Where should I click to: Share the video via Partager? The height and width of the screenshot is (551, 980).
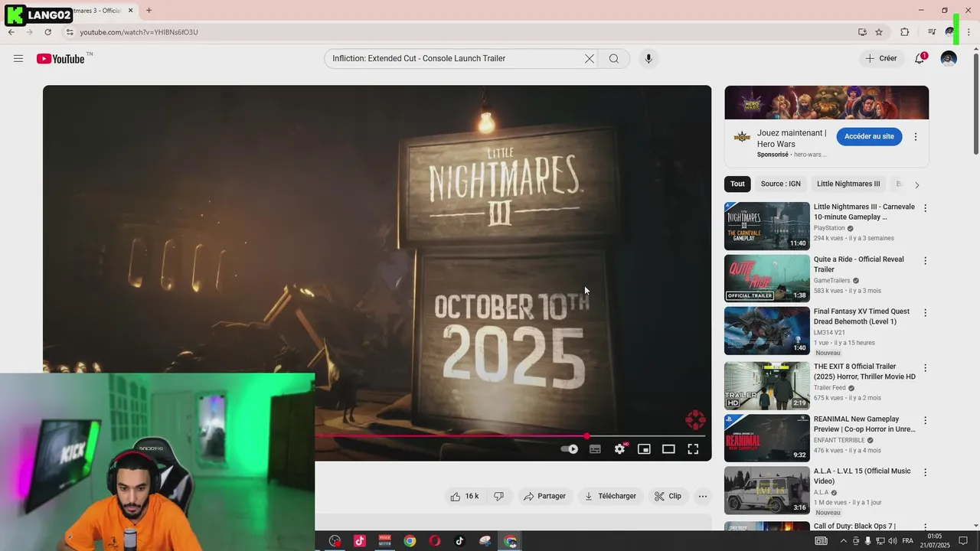[x=544, y=497]
